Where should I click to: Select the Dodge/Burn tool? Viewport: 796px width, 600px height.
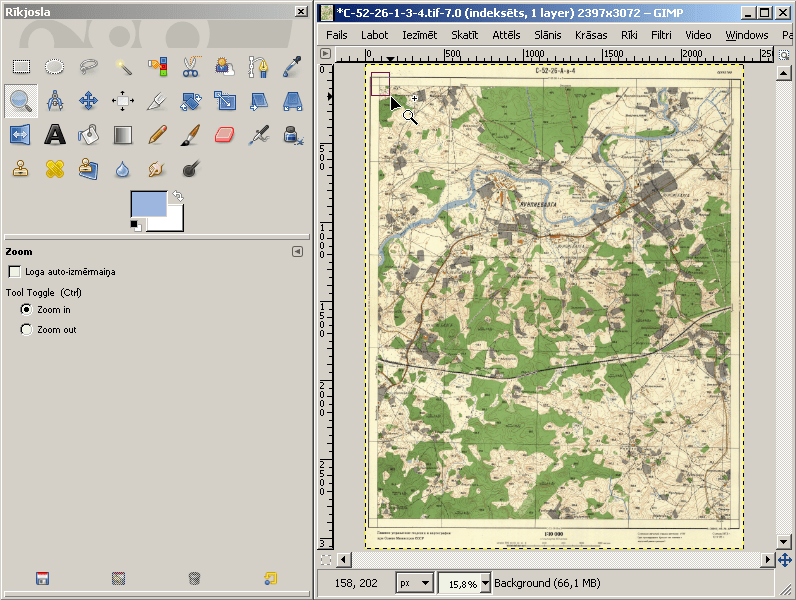190,169
